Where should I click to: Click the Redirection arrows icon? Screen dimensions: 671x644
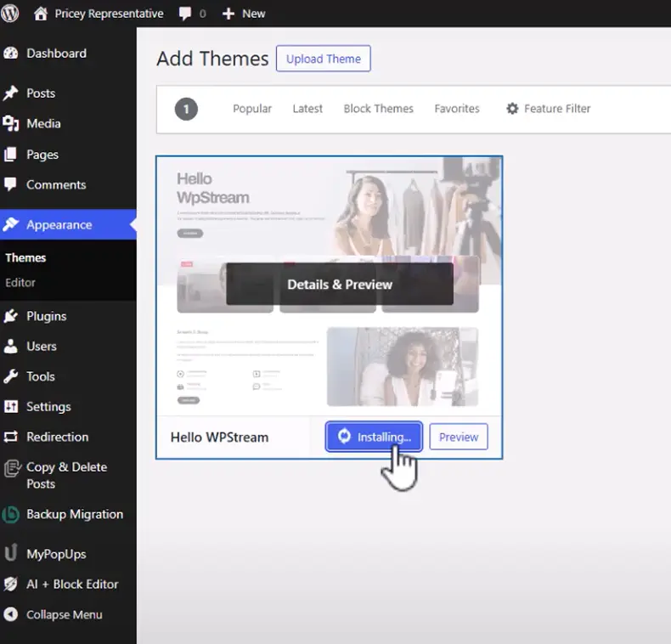pyautogui.click(x=11, y=437)
